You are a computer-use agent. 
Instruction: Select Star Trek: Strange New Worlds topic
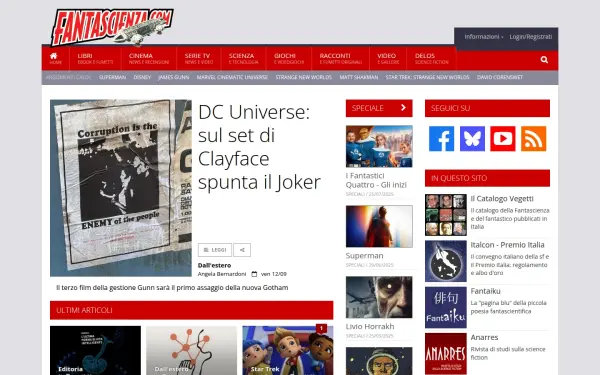[x=427, y=77]
